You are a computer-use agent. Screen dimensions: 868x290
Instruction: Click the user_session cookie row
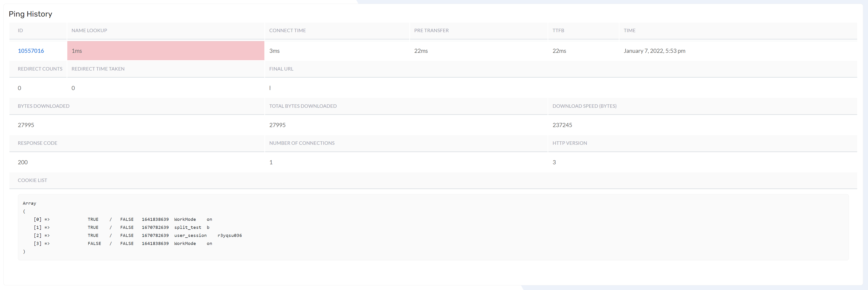point(190,235)
